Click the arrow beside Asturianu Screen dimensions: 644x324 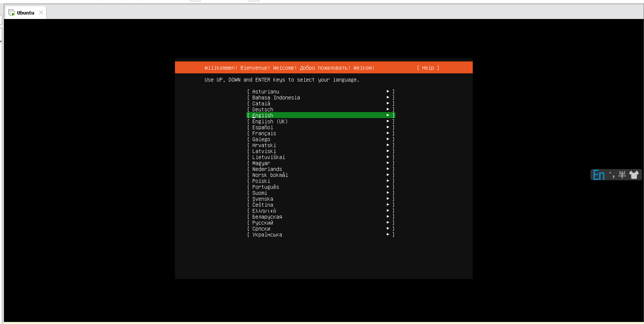pos(388,91)
